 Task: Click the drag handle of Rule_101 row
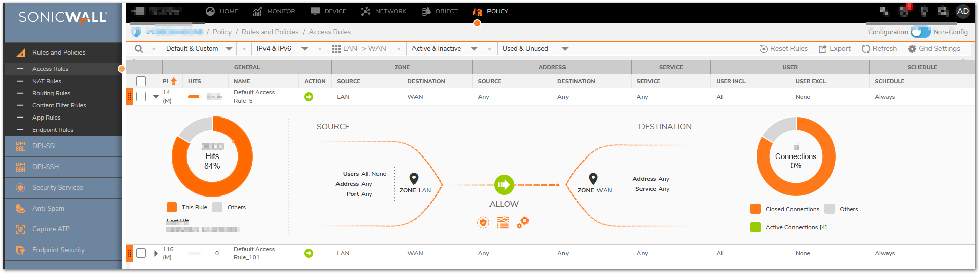coord(130,253)
